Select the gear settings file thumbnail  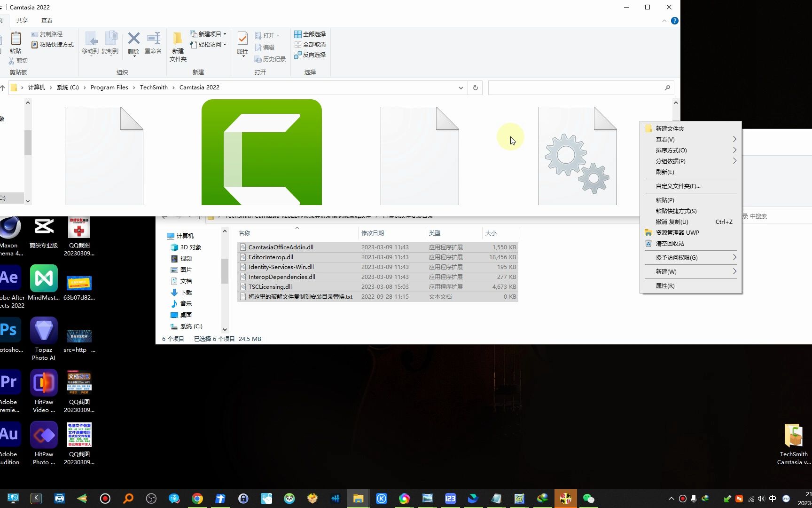coord(578,156)
